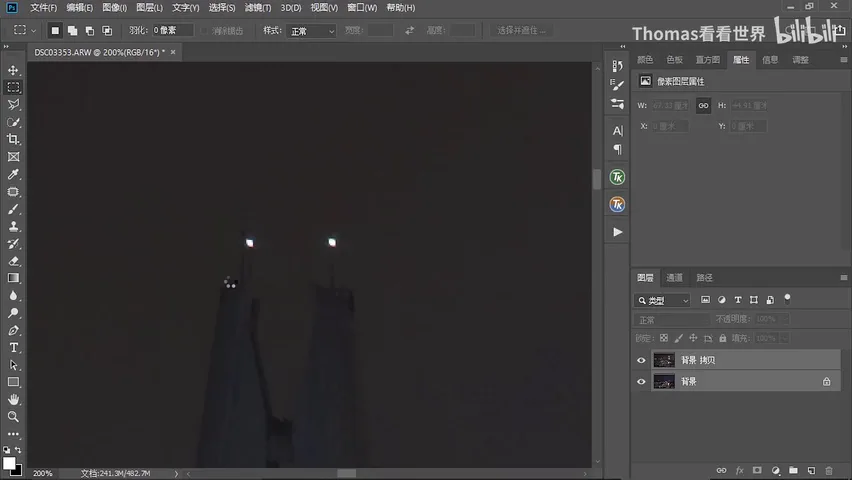
Task: Open the Character panel icon
Action: [618, 130]
